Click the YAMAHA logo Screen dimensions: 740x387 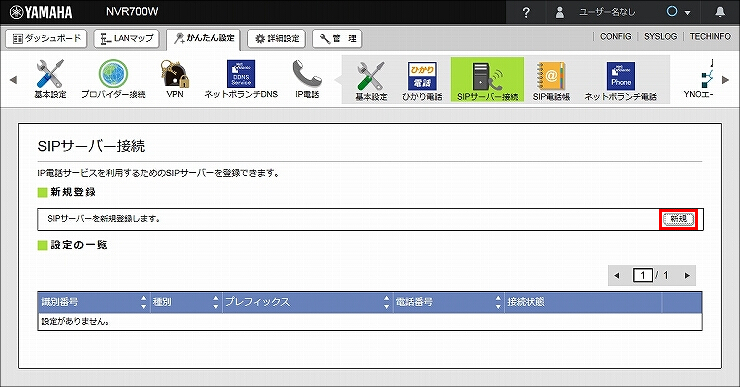pos(41,12)
